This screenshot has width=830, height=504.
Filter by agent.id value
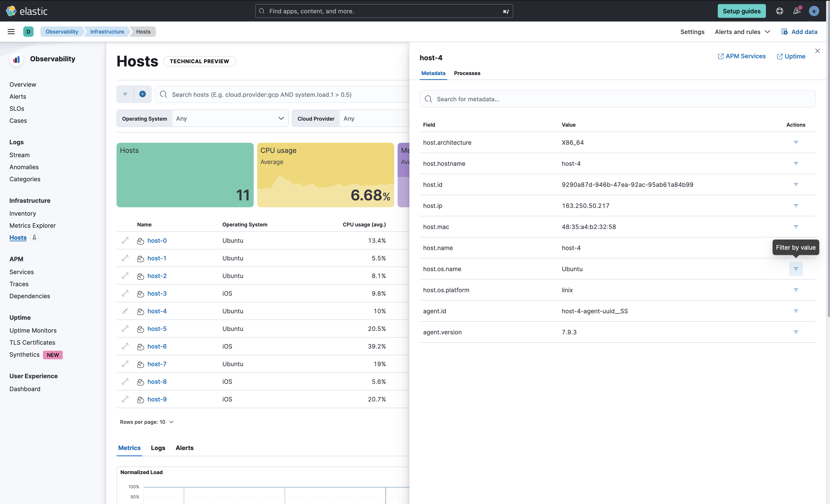[x=796, y=311]
